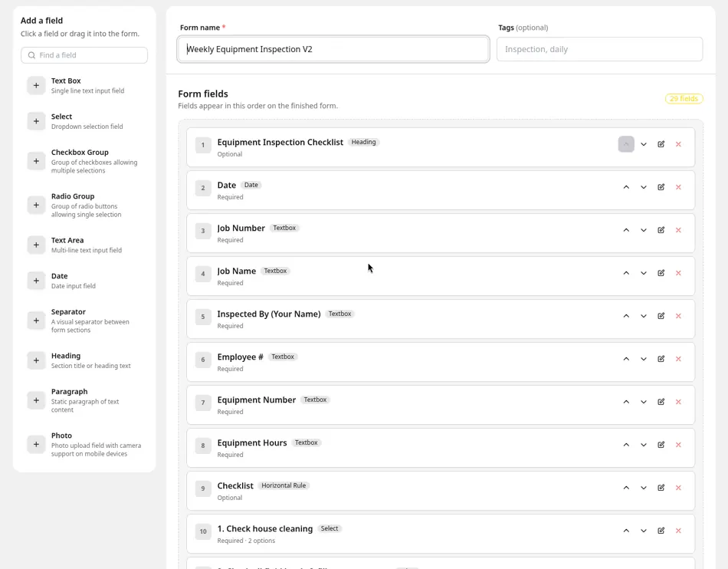Move 1. Check house cleaning field up
Screen dimensions: 728x569
(626, 531)
